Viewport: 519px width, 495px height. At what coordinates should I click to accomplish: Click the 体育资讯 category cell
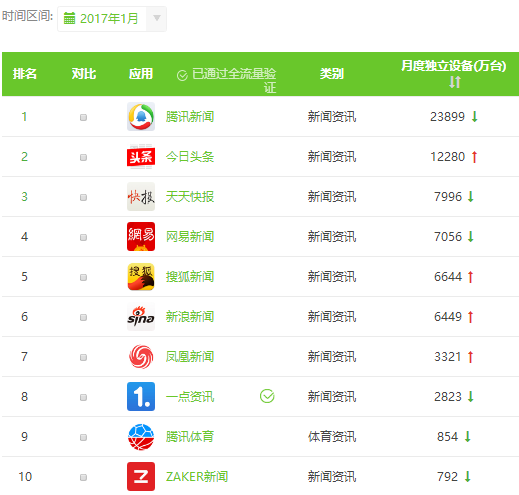[x=332, y=437]
